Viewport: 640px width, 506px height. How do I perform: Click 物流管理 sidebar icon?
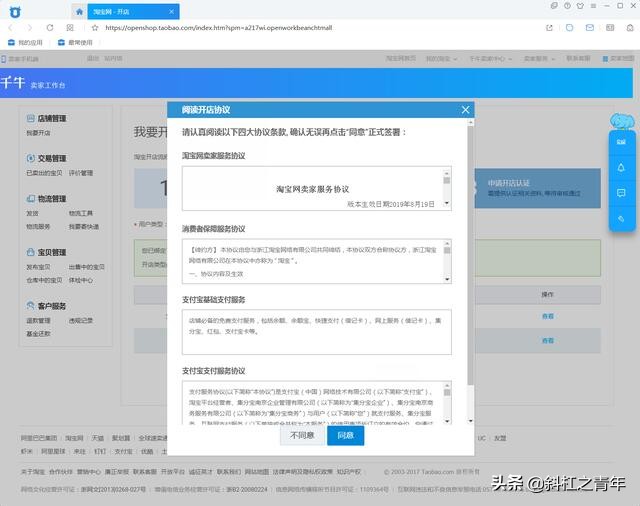[x=31, y=199]
